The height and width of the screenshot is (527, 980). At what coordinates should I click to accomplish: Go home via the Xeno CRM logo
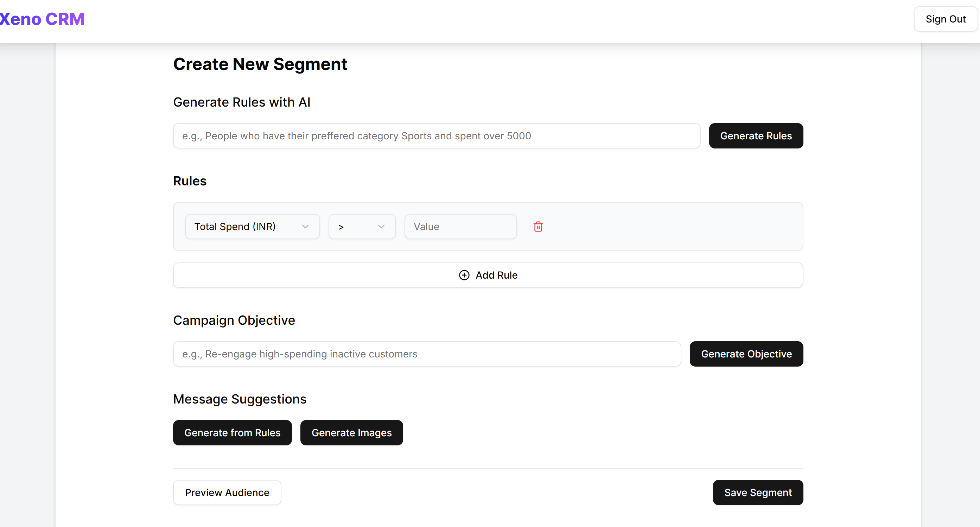click(42, 19)
